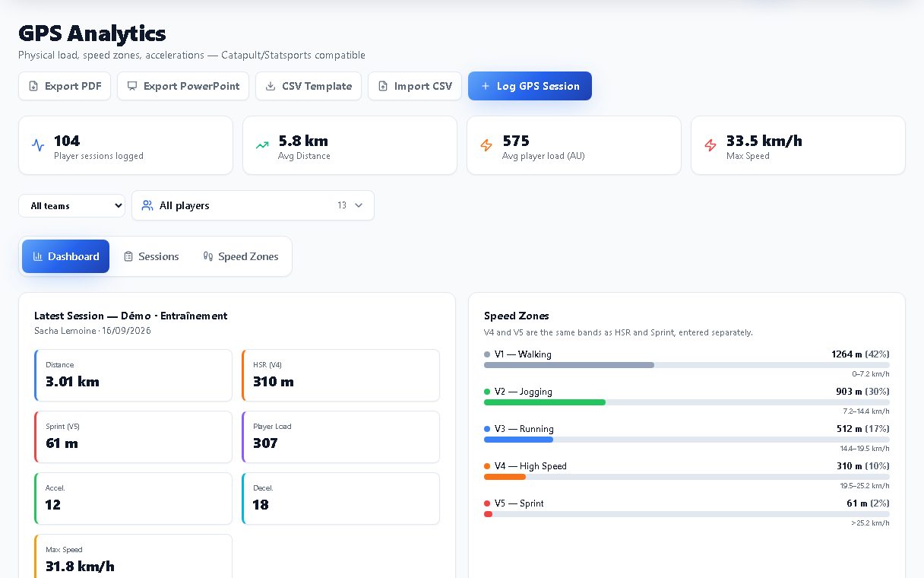
Task: Click the HSR (V4) 310 m metric card
Action: pos(340,375)
